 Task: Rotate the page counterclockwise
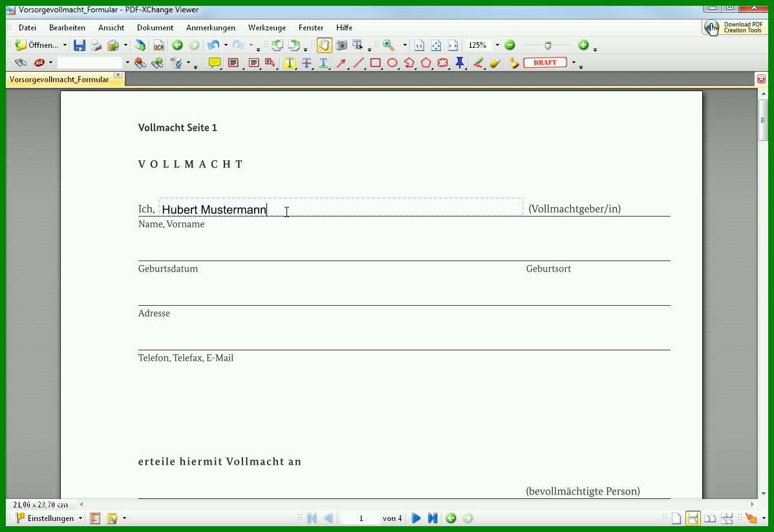(x=277, y=45)
